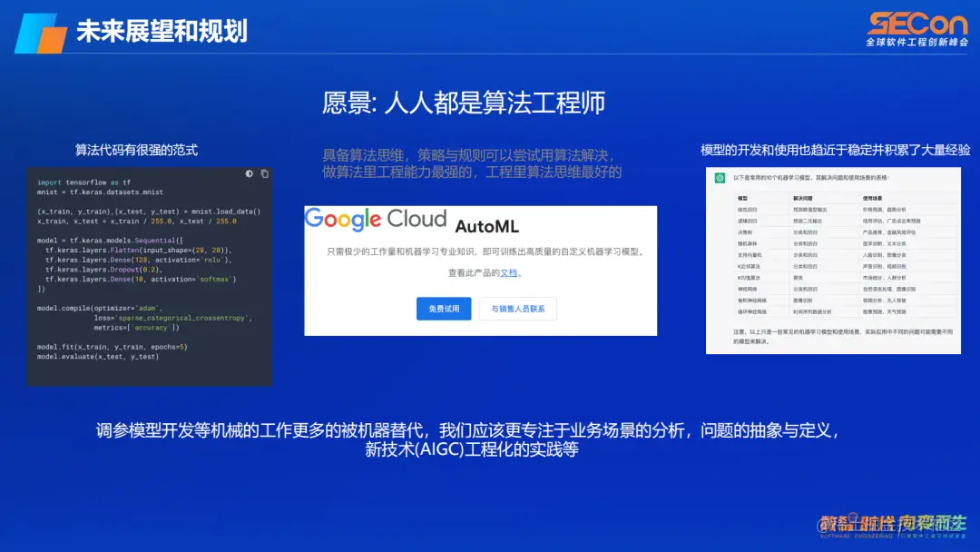Screen dimensions: 980x552
Task: Click the caption 算法代码有很强的范式
Action: [x=136, y=150]
